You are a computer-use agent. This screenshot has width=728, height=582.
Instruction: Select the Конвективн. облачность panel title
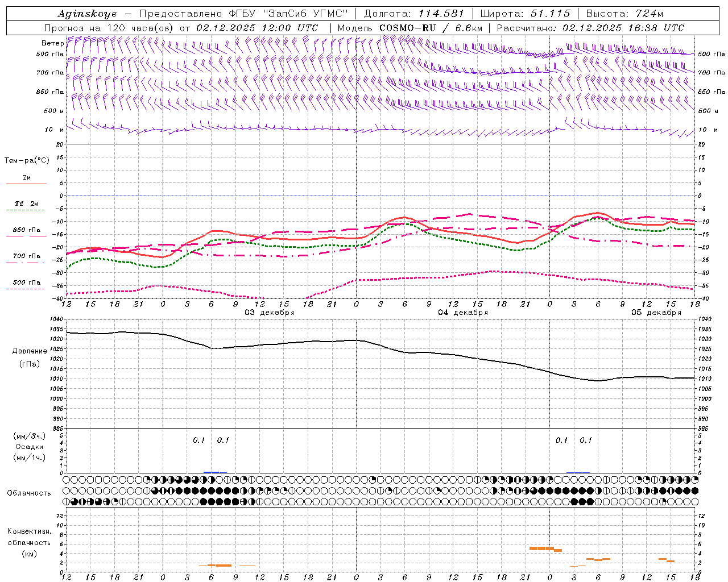tap(29, 537)
